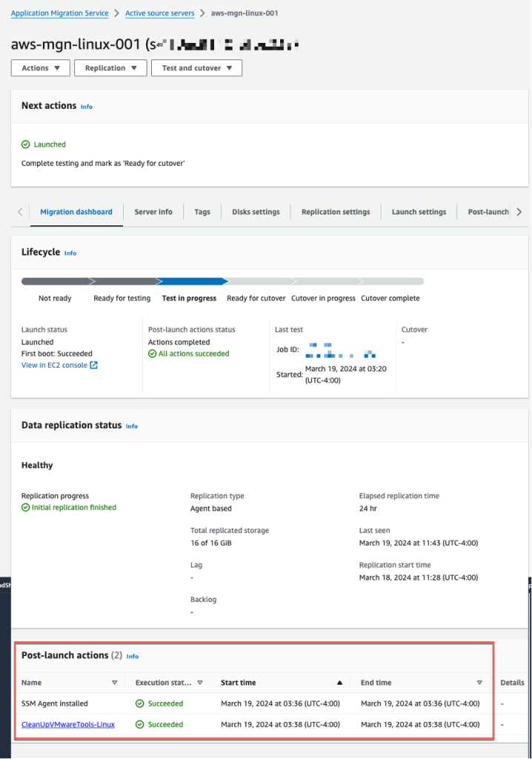Switch to the Disks settings tab
Image resolution: width=532 pixels, height=759 pixels.
pyautogui.click(x=256, y=211)
